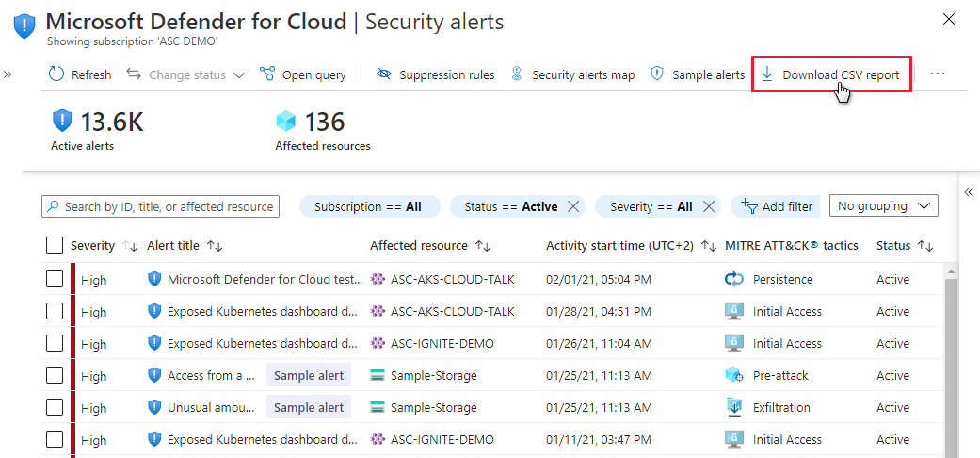The width and height of the screenshot is (980, 458).
Task: Click the Sample alerts shield icon
Action: (657, 74)
